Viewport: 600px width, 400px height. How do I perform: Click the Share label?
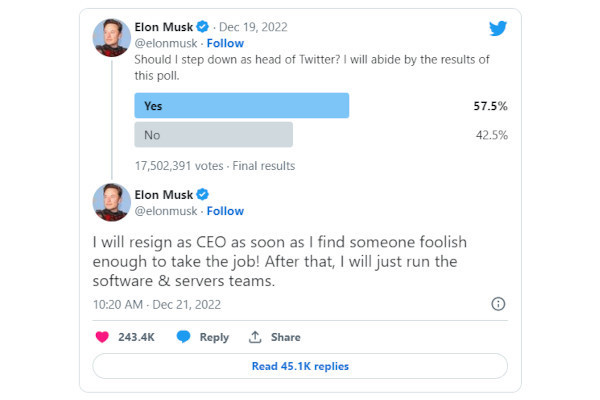(x=285, y=337)
